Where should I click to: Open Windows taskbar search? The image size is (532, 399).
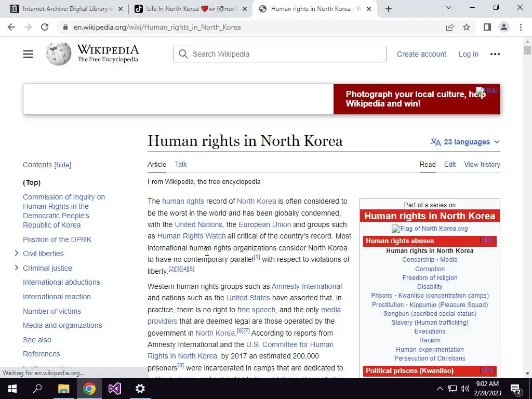(37, 389)
